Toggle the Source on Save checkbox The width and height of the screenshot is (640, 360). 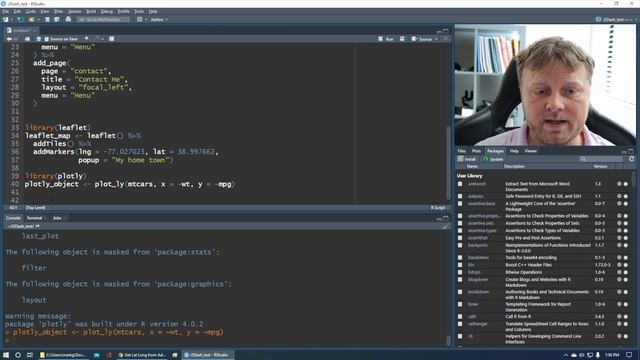click(x=47, y=39)
